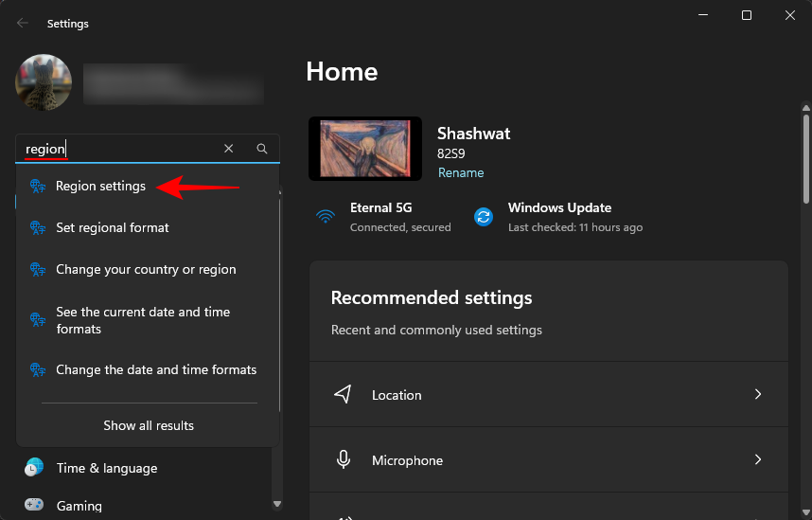Click the Time & language globe icon
812x520 pixels.
[34, 468]
